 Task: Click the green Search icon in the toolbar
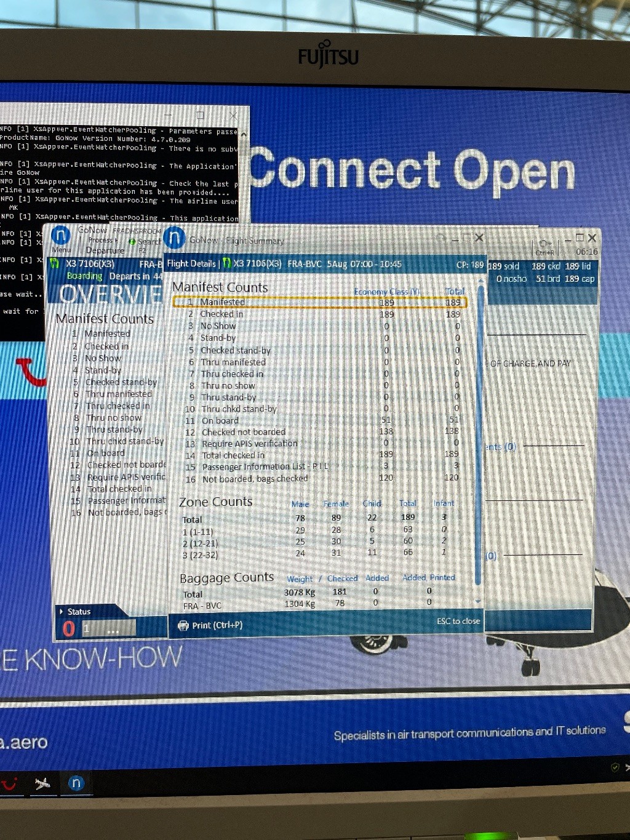pos(132,242)
